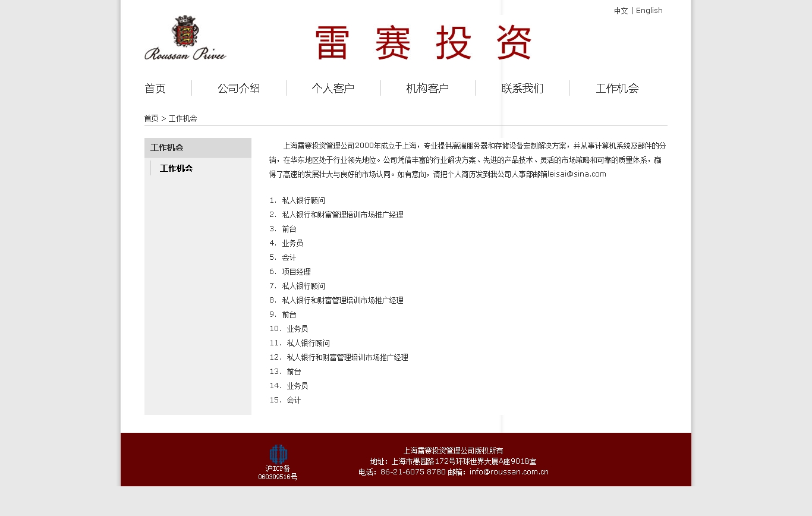
Task: Open 机构客户 in the navigation bar
Action: [x=427, y=89]
